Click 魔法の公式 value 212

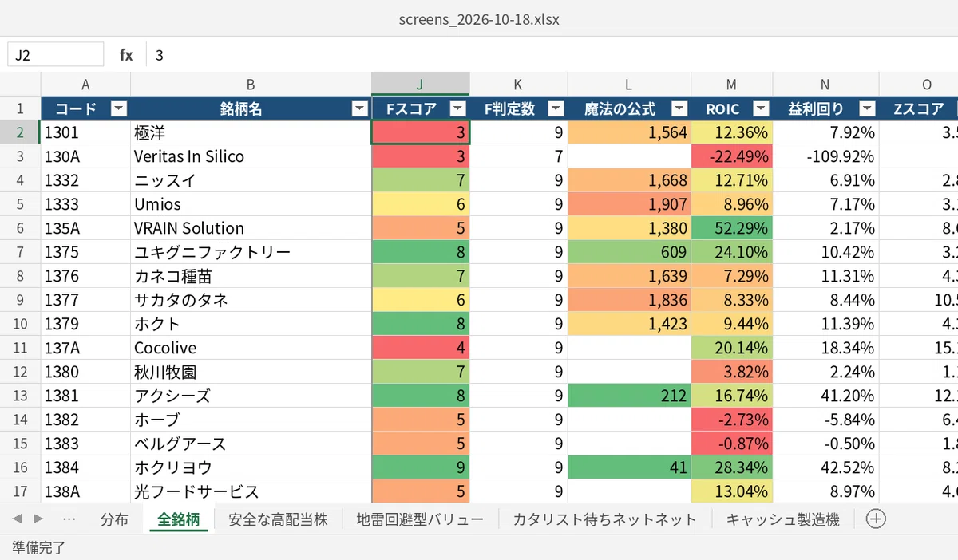click(629, 396)
